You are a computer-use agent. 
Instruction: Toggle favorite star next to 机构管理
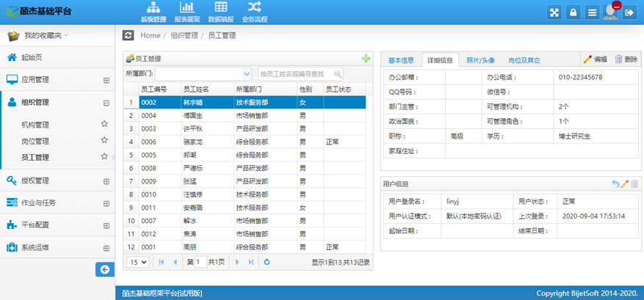pos(104,125)
